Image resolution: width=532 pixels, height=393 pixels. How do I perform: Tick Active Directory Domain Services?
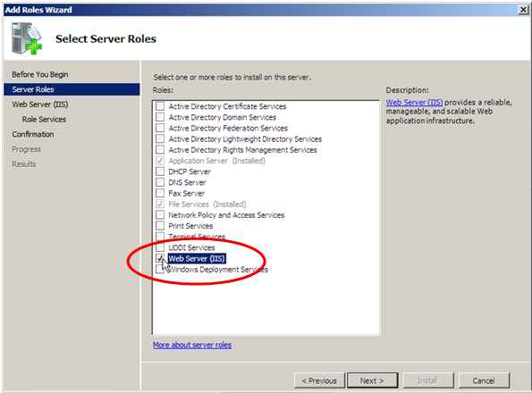pyautogui.click(x=160, y=117)
